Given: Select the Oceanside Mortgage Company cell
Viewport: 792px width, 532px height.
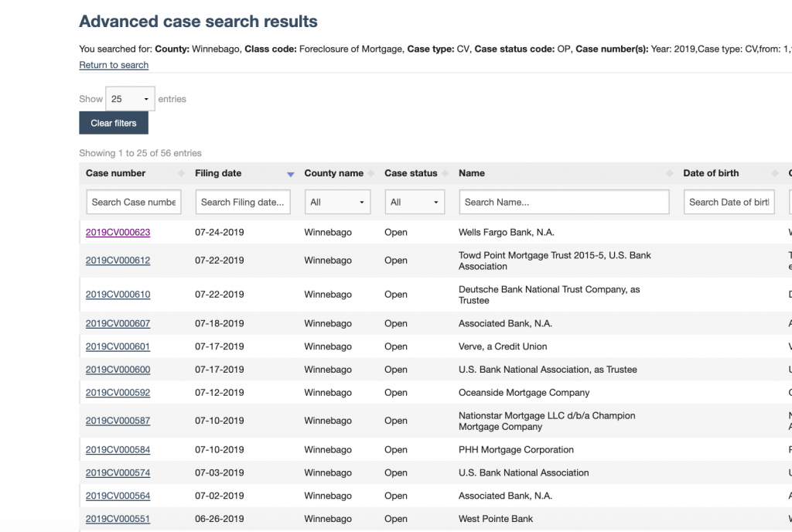Looking at the screenshot, I should coord(524,393).
